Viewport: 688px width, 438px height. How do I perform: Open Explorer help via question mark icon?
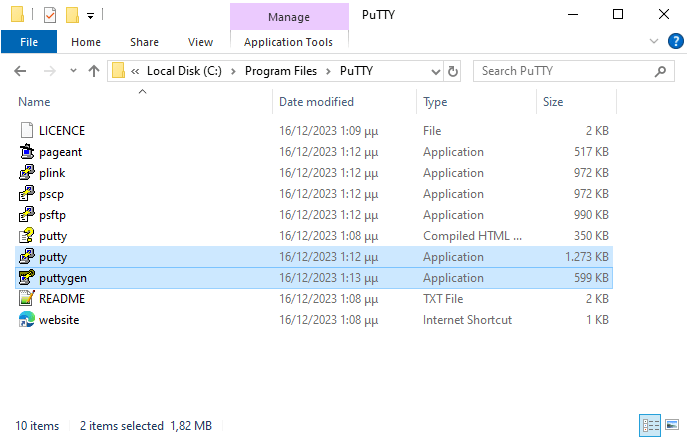point(675,42)
